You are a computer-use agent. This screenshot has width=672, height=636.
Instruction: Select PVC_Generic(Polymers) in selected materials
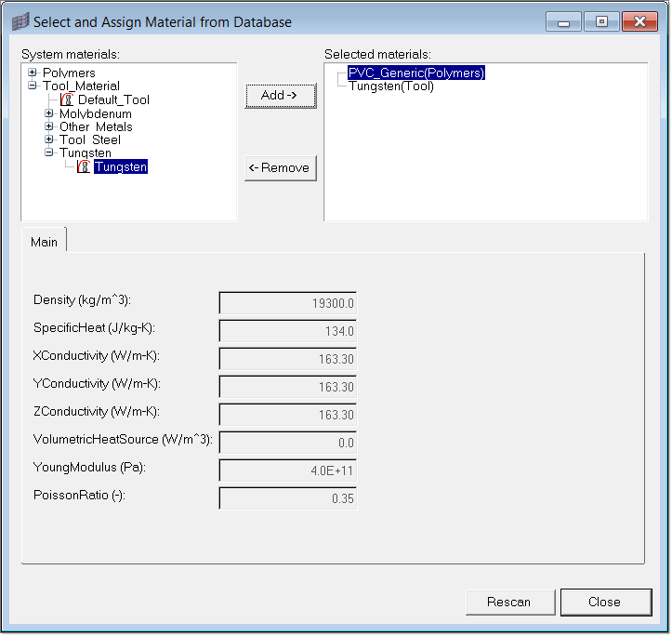pos(416,73)
